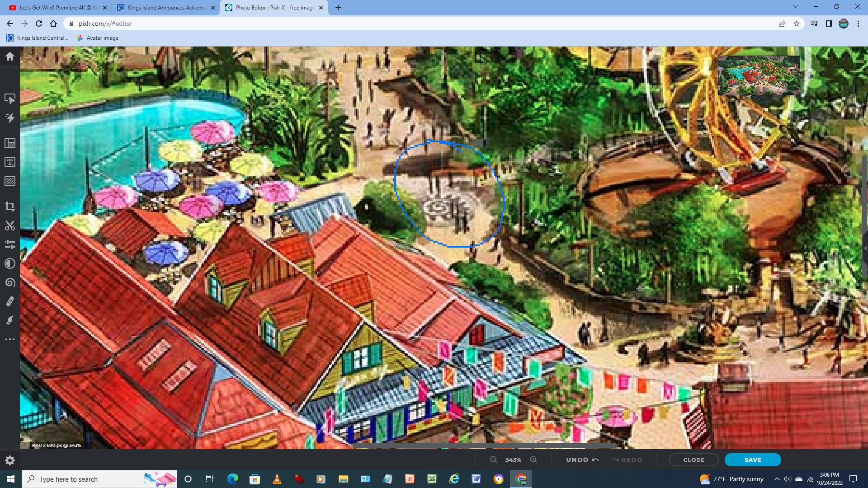Open File Explorer from the taskbar

click(x=343, y=479)
